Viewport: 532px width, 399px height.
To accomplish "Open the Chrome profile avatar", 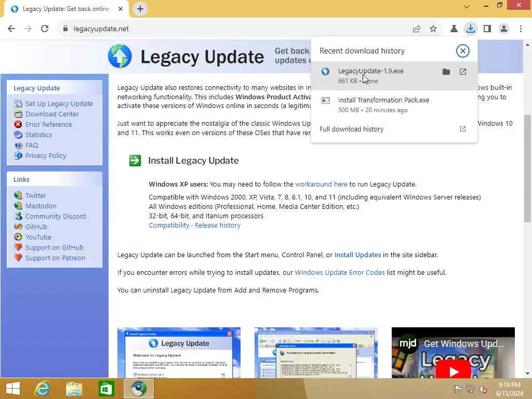I will coord(504,29).
